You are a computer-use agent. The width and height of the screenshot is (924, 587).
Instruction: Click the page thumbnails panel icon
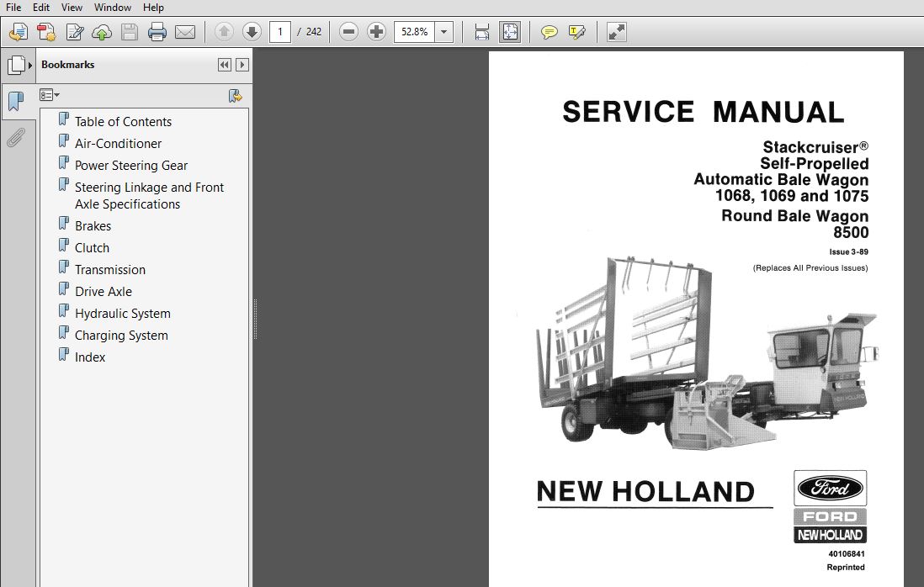[x=17, y=65]
